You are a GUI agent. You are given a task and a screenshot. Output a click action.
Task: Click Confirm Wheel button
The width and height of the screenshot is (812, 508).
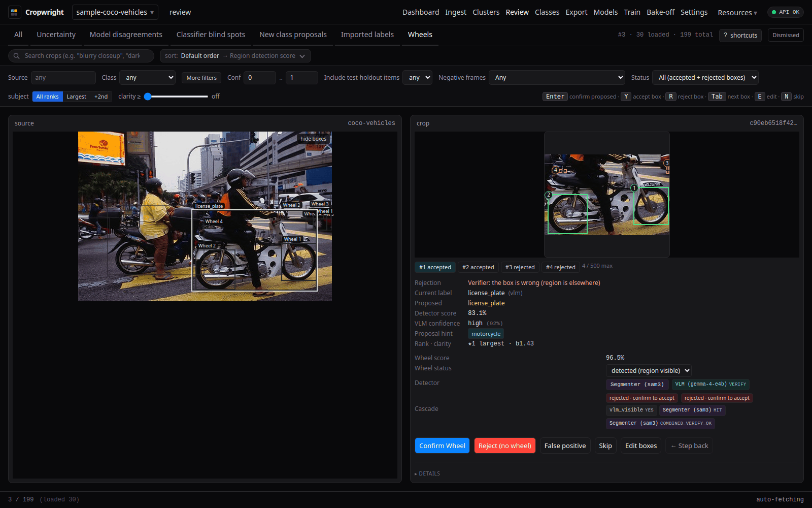(442, 446)
